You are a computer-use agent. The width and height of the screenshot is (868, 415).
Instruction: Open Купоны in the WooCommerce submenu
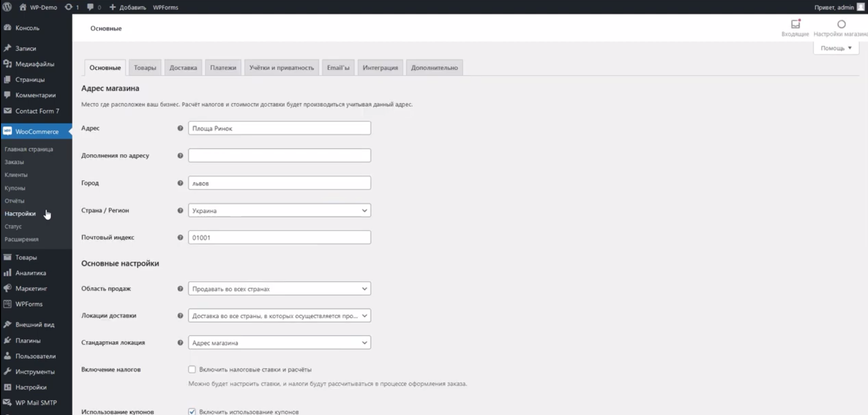point(15,188)
